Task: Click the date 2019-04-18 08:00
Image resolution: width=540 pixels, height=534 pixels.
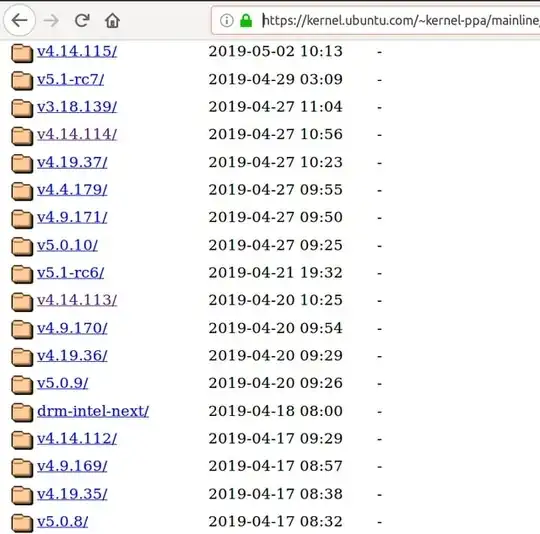Action: pyautogui.click(x=276, y=411)
